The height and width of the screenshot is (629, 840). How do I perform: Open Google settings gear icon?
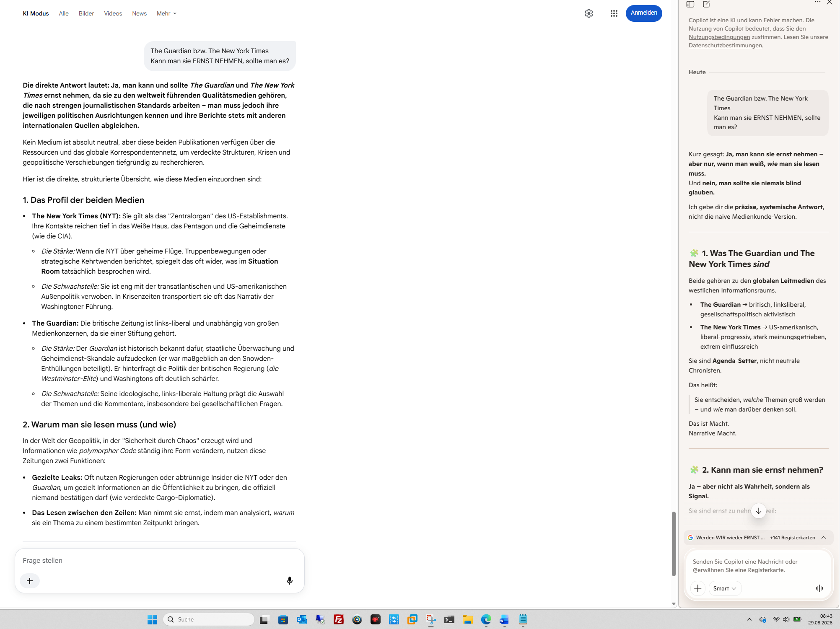(x=589, y=13)
